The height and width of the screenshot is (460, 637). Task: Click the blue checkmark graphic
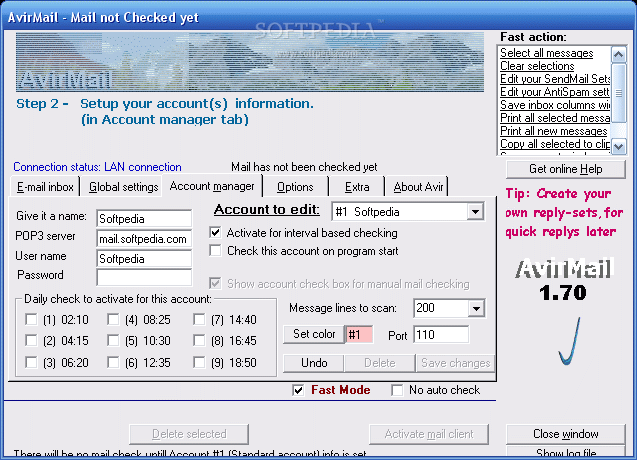(570, 341)
